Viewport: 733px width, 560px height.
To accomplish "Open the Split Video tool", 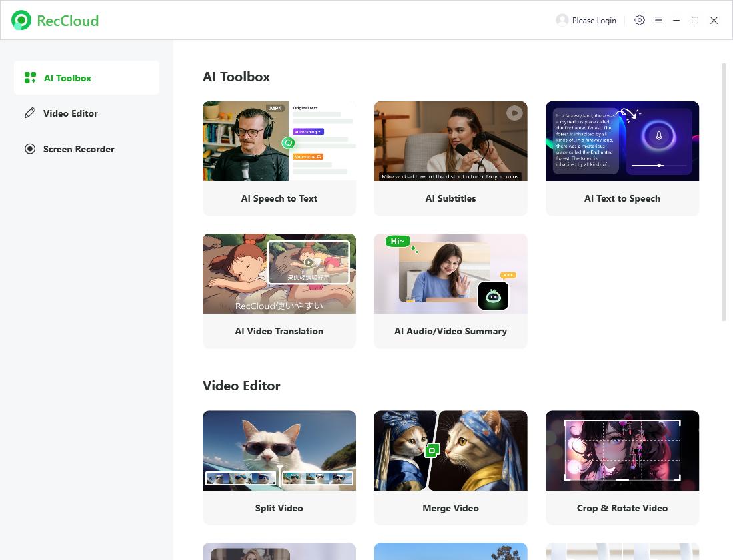I will 279,467.
